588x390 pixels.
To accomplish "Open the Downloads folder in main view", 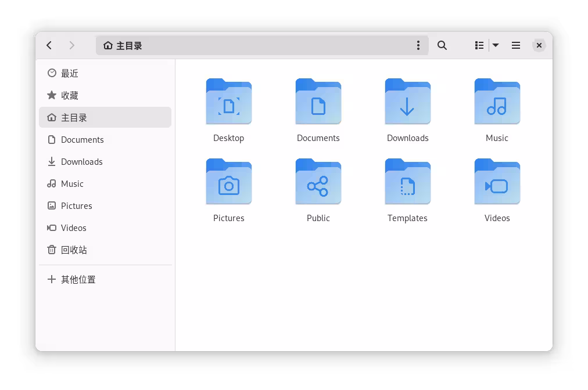I will pyautogui.click(x=407, y=102).
